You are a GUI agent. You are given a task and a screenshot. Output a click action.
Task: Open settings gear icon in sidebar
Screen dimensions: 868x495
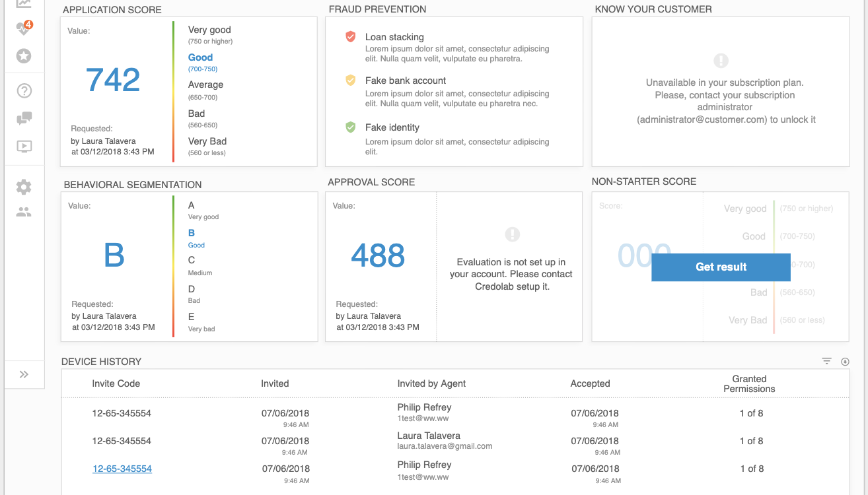click(24, 187)
